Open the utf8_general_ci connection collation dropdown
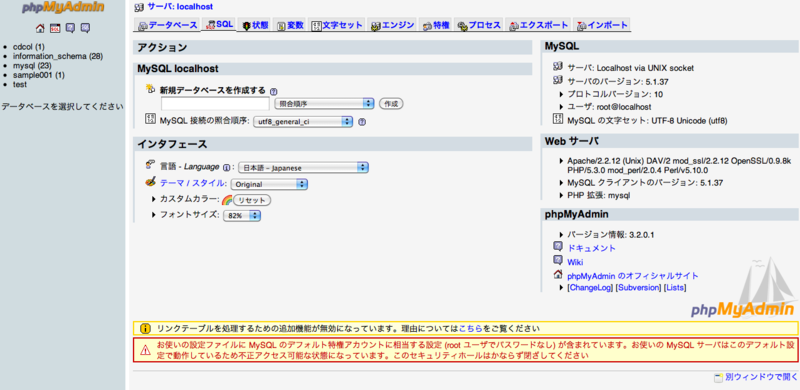This screenshot has height=390, width=800. pos(303,122)
